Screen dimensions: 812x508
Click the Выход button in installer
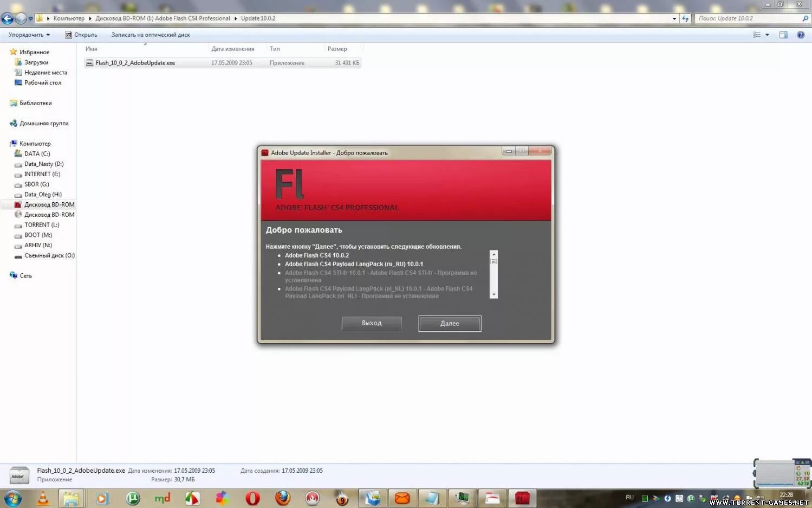coord(372,323)
